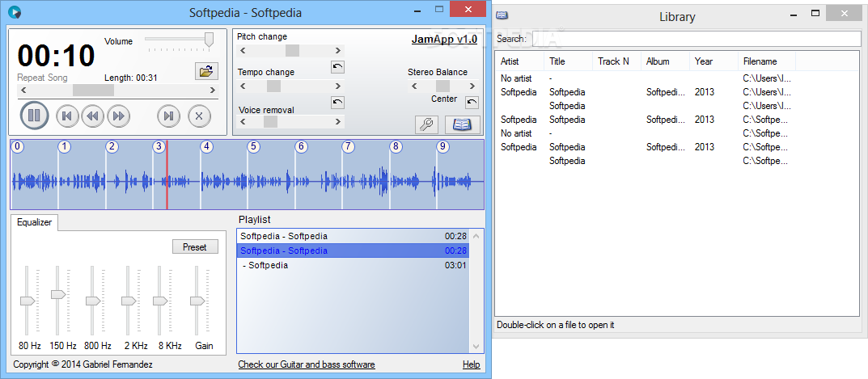Skip to the next track button
Viewport: 868px width, 379px height.
coord(169,116)
